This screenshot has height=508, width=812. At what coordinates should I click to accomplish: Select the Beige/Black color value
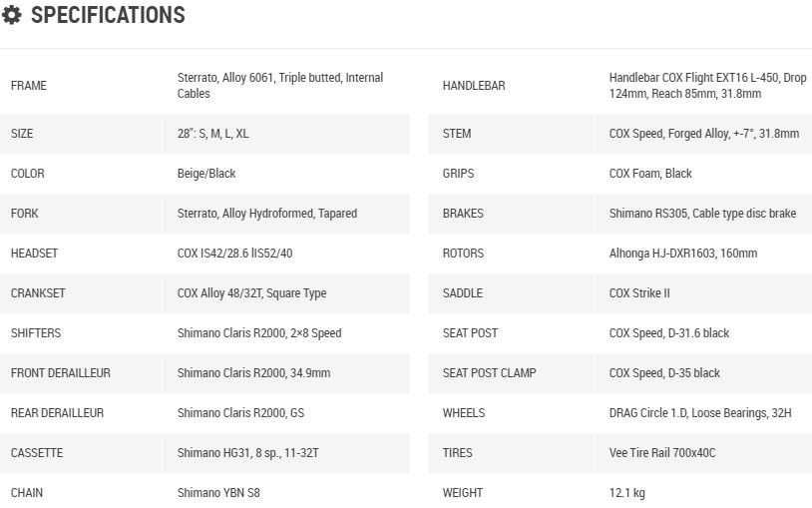(x=206, y=174)
